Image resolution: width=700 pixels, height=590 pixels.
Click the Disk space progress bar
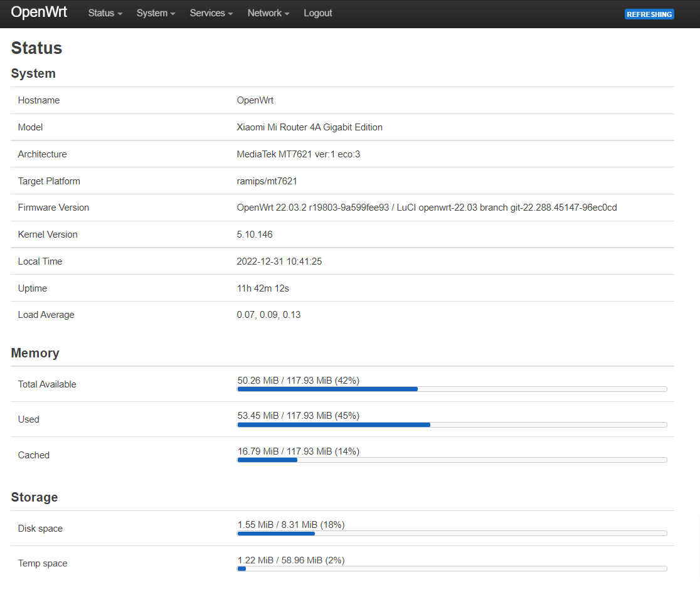tap(452, 534)
